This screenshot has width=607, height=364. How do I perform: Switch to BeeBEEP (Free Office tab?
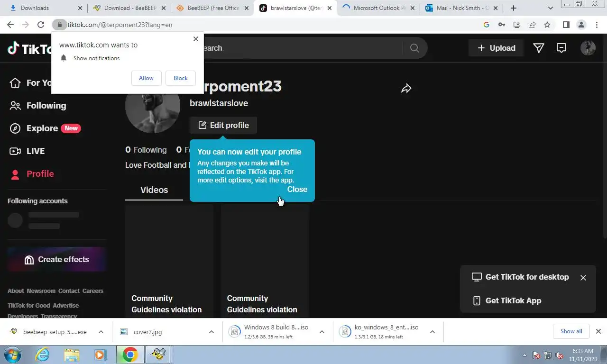pos(212,8)
